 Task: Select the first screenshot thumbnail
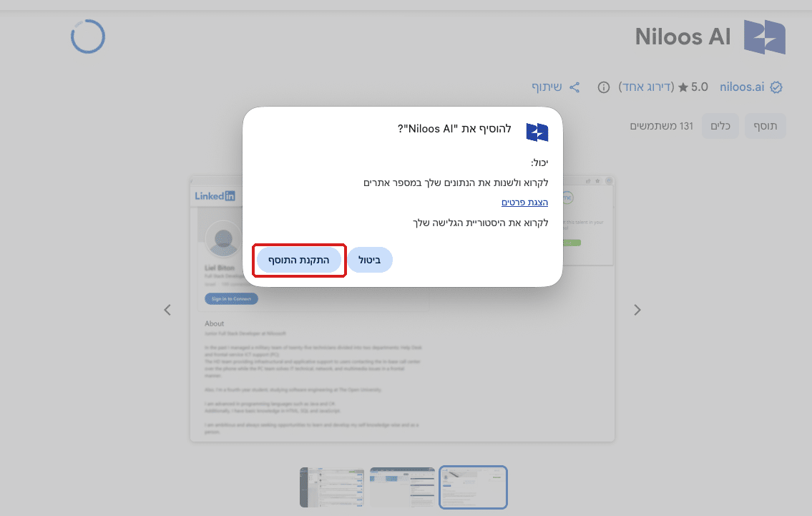(x=332, y=487)
